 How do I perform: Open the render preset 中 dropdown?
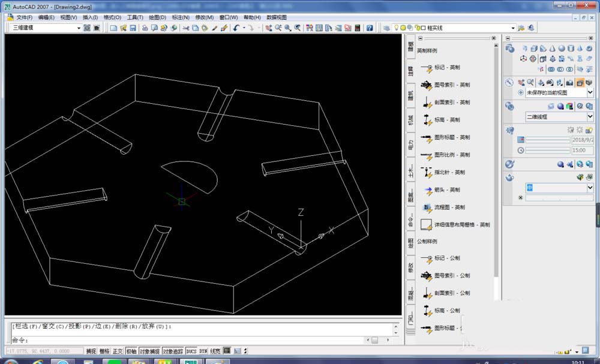[590, 188]
